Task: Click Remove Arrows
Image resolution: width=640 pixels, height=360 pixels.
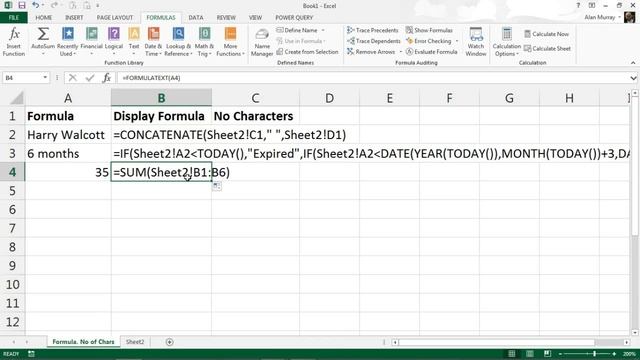Action: (371, 52)
